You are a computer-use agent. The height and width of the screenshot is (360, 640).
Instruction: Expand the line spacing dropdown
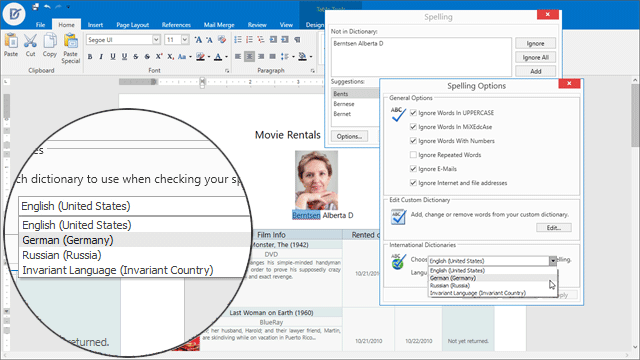click(x=293, y=57)
